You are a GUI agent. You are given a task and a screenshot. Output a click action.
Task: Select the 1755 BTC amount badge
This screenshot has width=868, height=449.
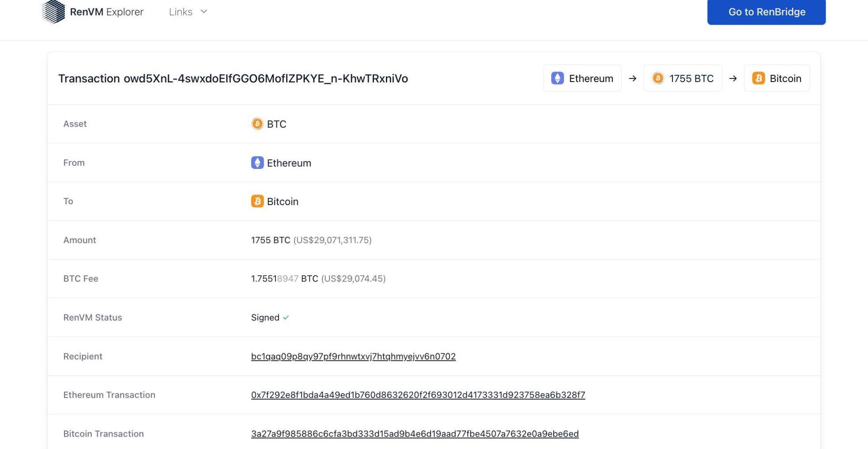[x=683, y=78]
